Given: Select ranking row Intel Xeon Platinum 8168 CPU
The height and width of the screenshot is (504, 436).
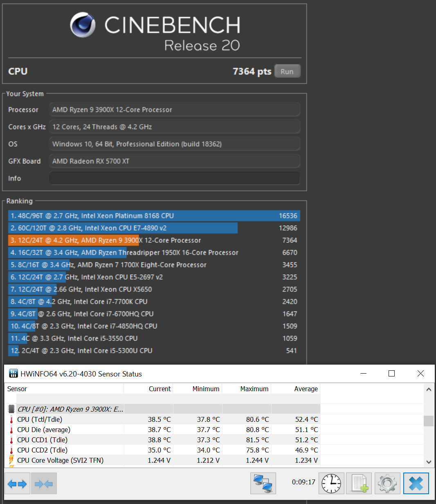Looking at the screenshot, I should point(154,216).
